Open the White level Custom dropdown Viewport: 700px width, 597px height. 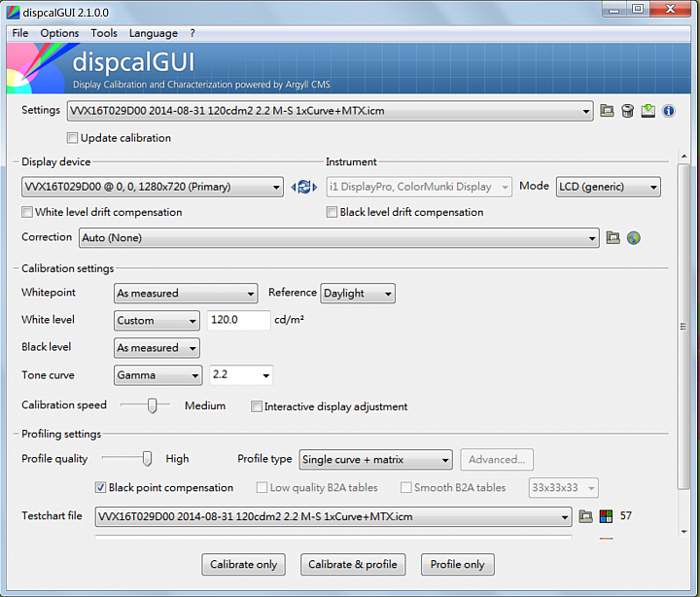[x=157, y=321]
